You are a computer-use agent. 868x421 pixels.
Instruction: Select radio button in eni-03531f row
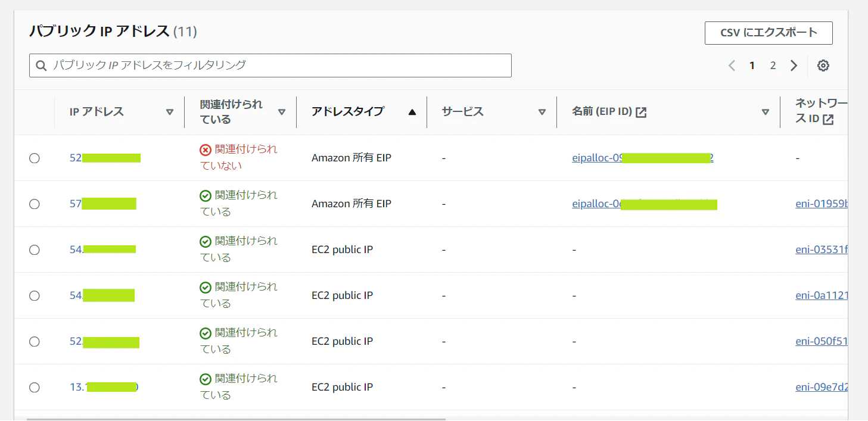pyautogui.click(x=35, y=250)
